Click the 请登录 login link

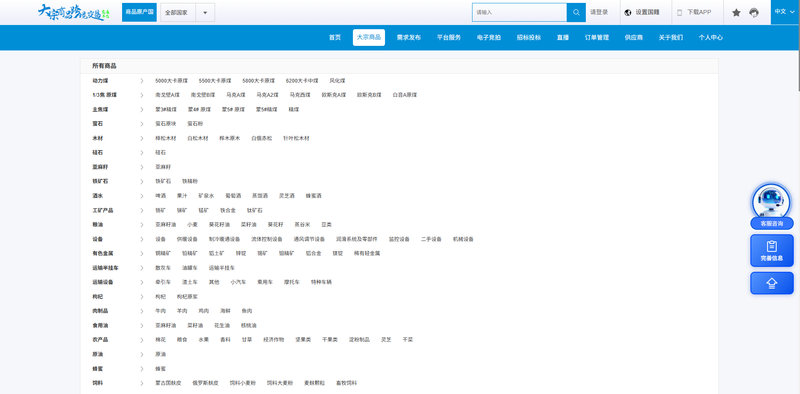pos(599,12)
